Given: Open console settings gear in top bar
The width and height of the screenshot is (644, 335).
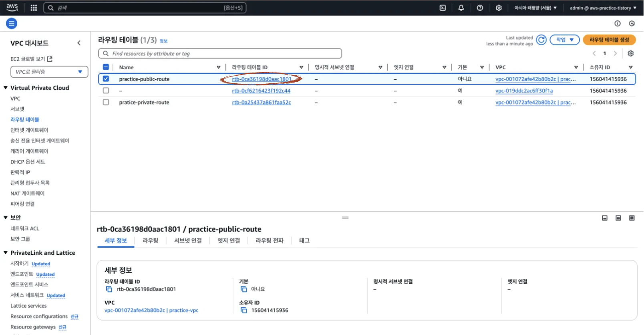Looking at the screenshot, I should [x=499, y=8].
